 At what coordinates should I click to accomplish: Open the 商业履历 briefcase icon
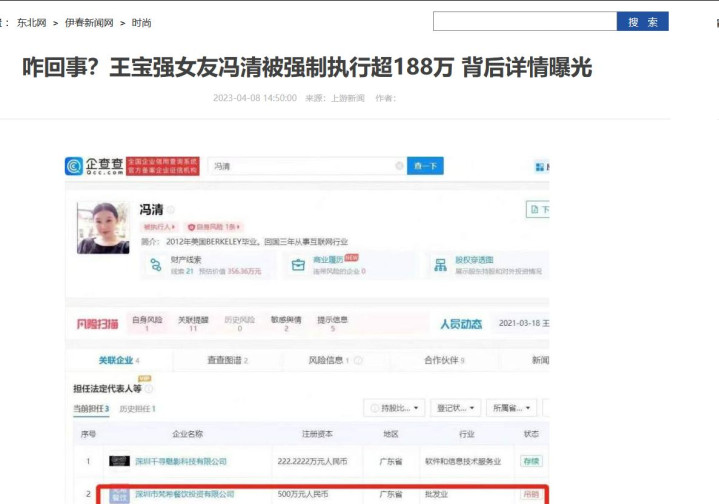298,265
